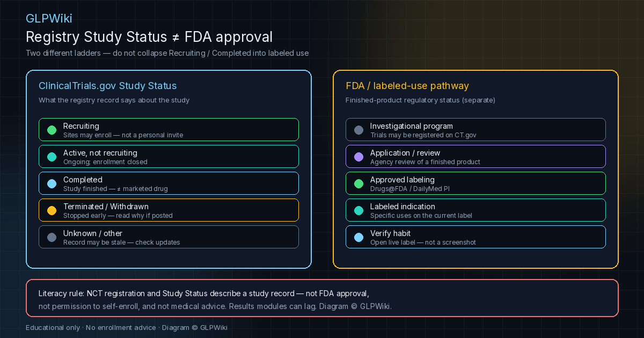The height and width of the screenshot is (338, 644).
Task: Click 'Open live label — not a screenshot'
Action: click(423, 243)
